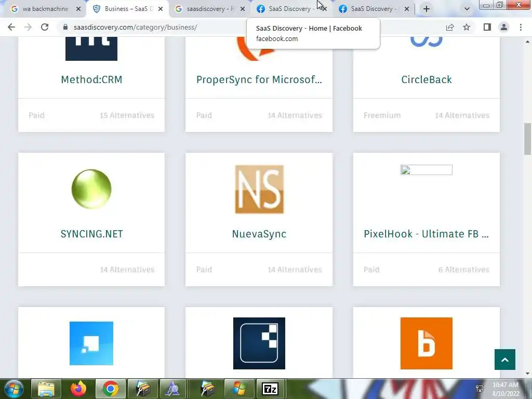Close the wa backmachine tab

tap(78, 9)
